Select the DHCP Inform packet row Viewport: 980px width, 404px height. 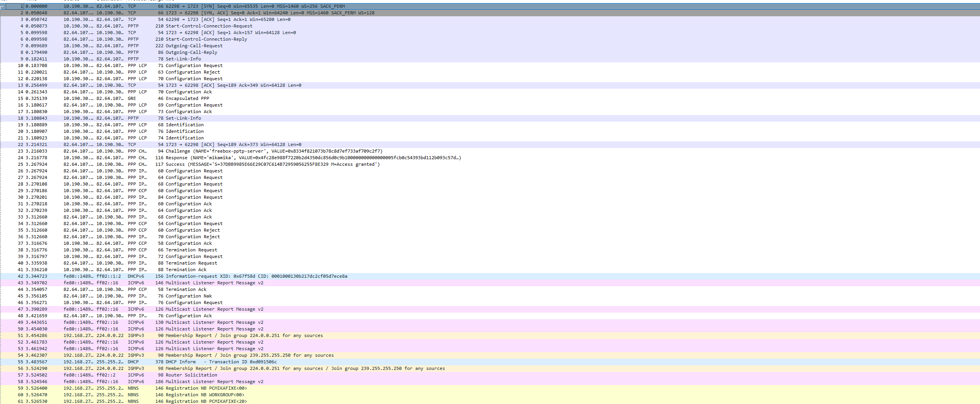point(221,362)
